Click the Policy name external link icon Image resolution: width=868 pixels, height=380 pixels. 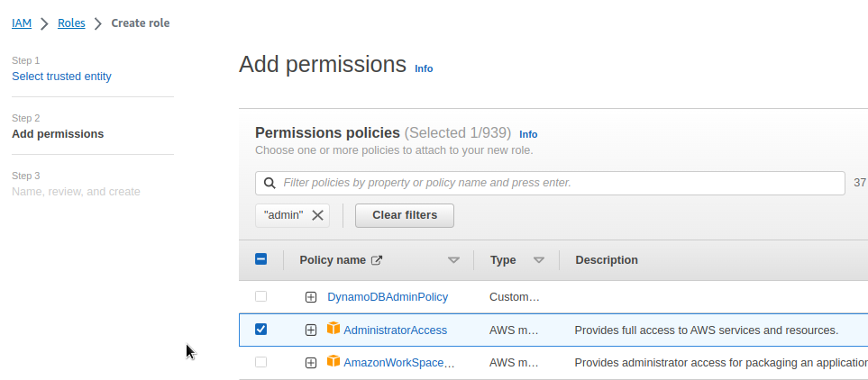(377, 260)
